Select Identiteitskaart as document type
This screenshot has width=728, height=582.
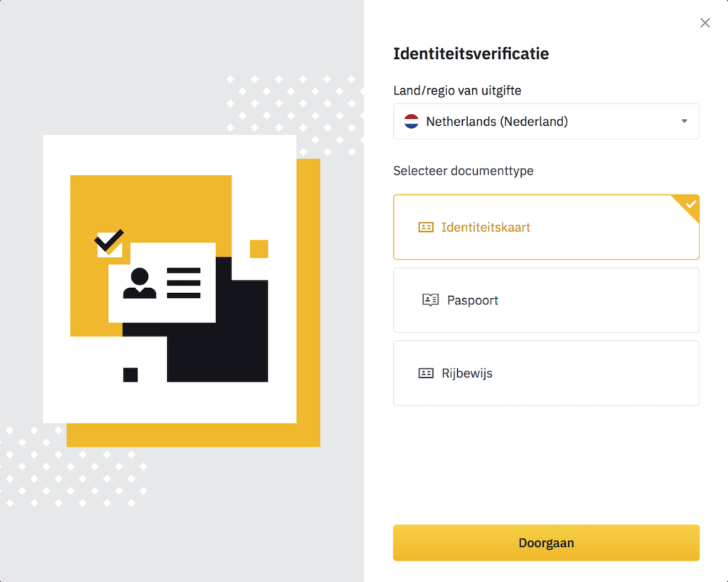click(546, 227)
